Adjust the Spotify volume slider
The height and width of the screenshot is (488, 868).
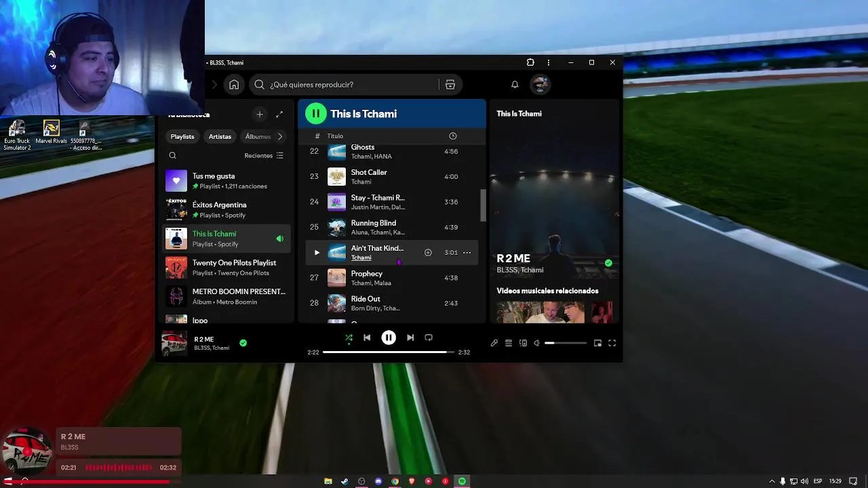pos(566,343)
